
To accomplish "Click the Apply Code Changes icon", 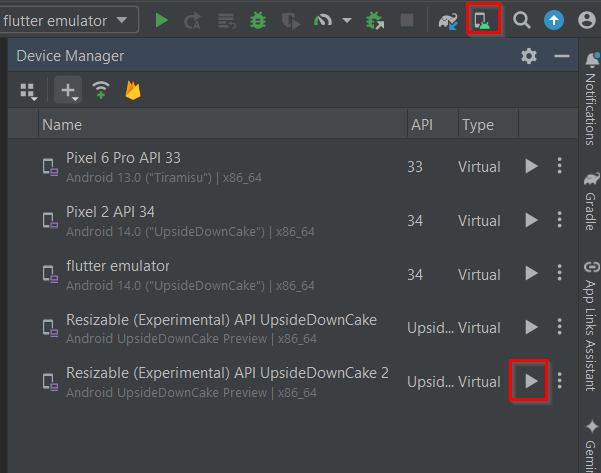I will pos(227,21).
